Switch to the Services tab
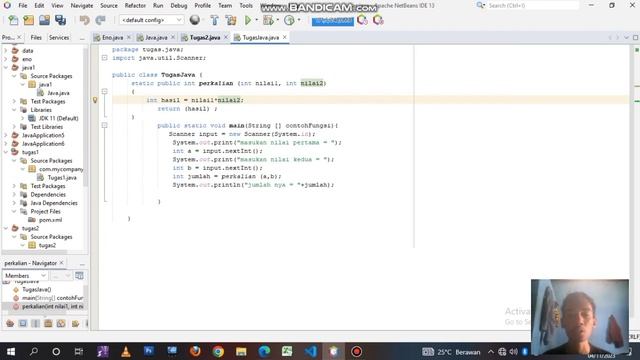Screen dimensions: 640x360 click(59, 38)
